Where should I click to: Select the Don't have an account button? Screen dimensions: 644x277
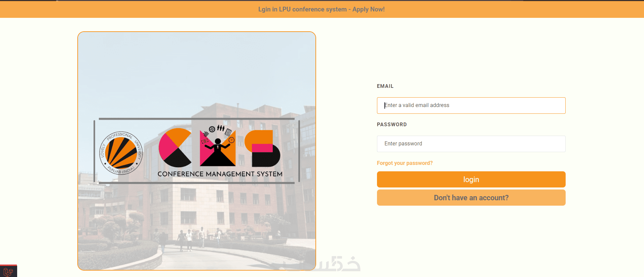[471, 198]
